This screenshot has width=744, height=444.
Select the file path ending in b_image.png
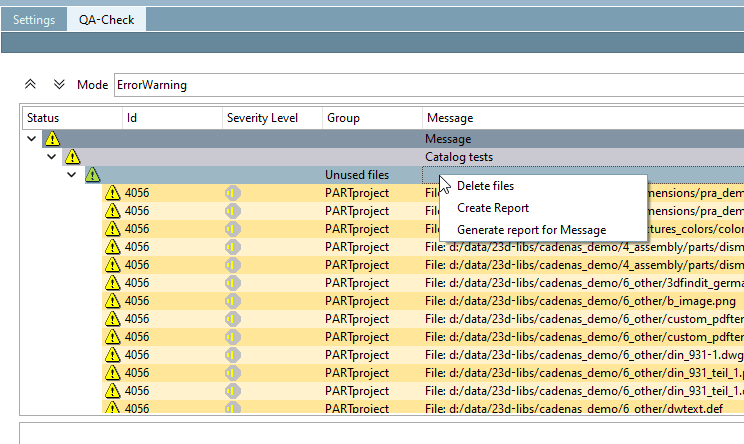(580, 301)
